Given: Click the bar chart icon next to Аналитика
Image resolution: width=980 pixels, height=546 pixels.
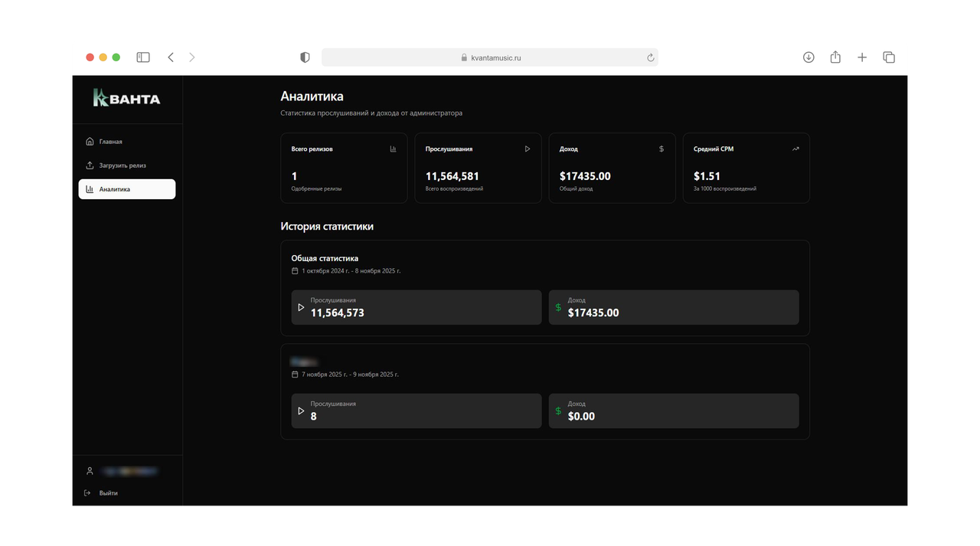Looking at the screenshot, I should coord(90,189).
